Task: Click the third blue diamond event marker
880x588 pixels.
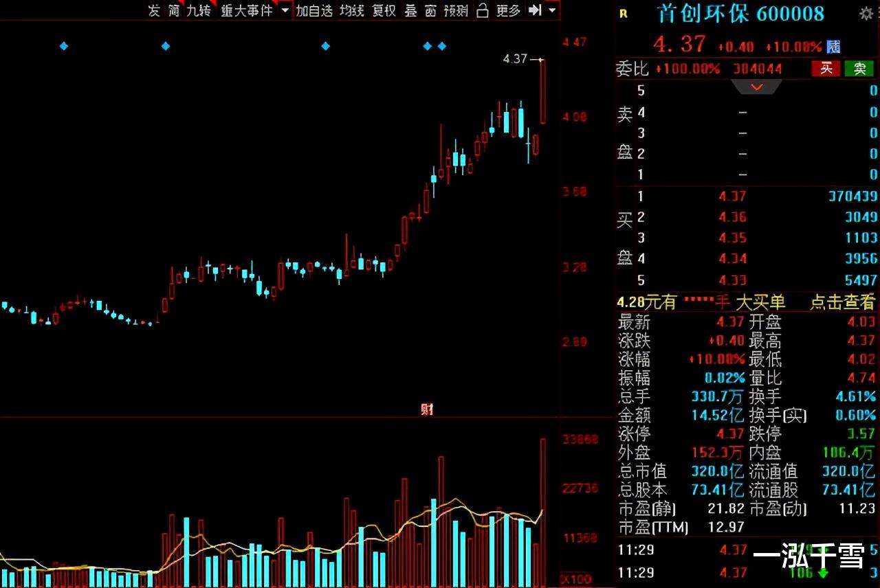Action: pos(326,46)
